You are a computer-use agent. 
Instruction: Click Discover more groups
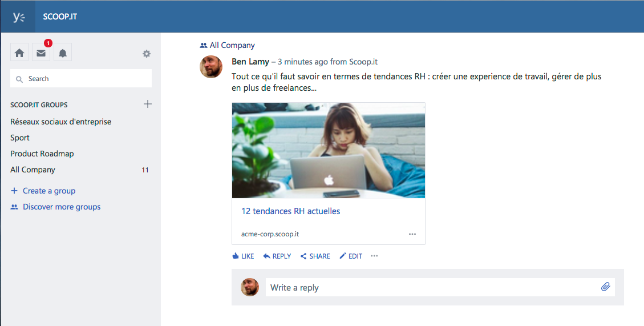[x=55, y=207]
